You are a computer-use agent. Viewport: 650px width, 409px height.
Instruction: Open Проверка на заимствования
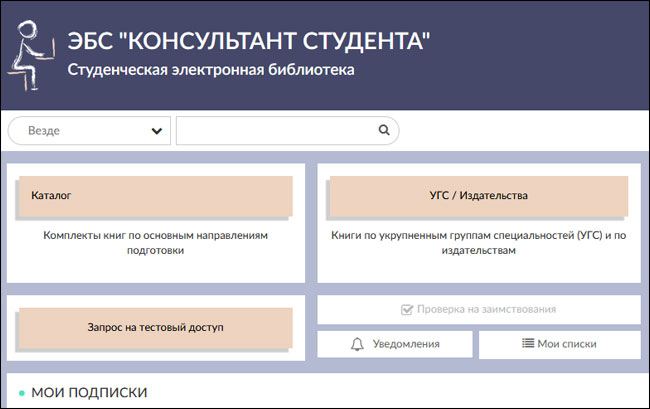pyautogui.click(x=479, y=310)
